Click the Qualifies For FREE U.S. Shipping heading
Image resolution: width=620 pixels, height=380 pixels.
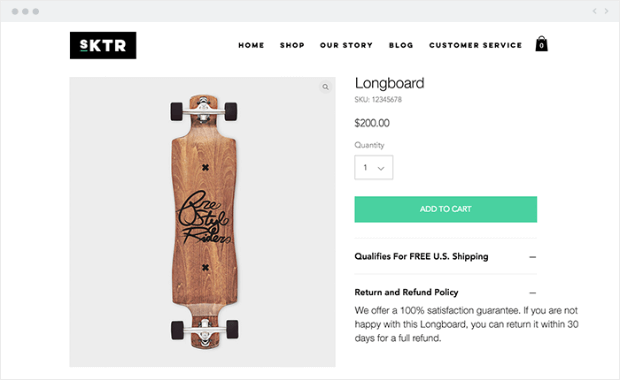[421, 256]
